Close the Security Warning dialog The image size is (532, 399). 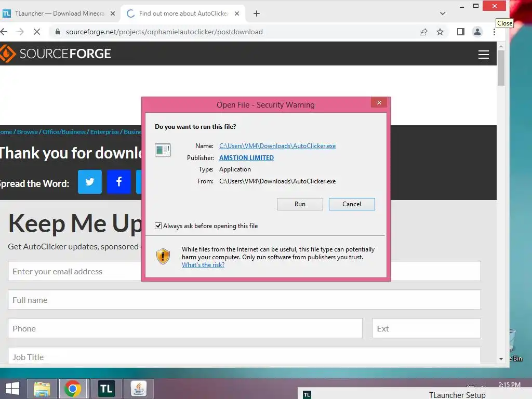point(379,102)
